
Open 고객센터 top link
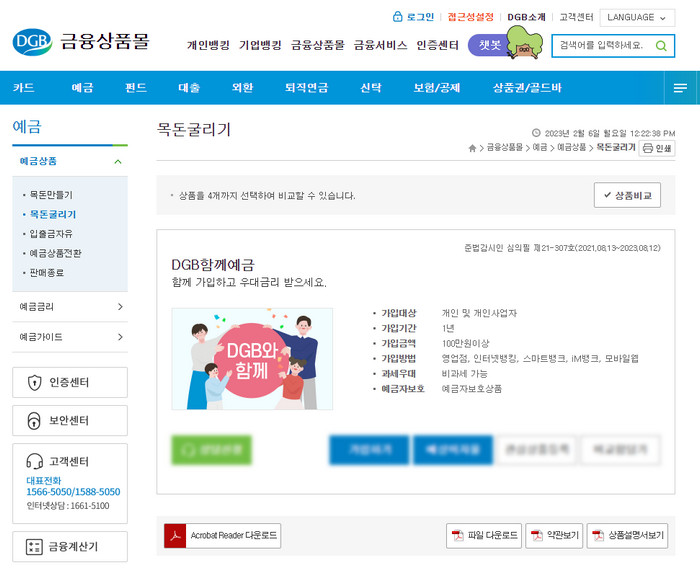pyautogui.click(x=576, y=17)
